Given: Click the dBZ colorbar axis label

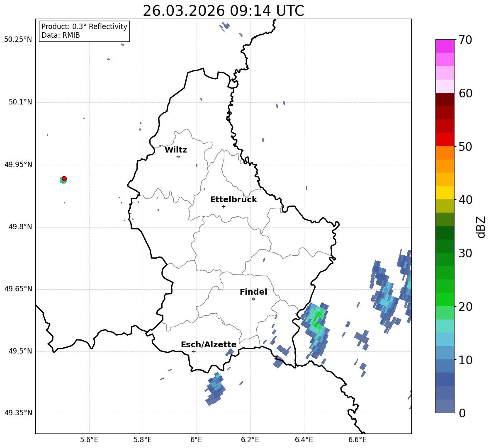Looking at the screenshot, I should pos(481,227).
